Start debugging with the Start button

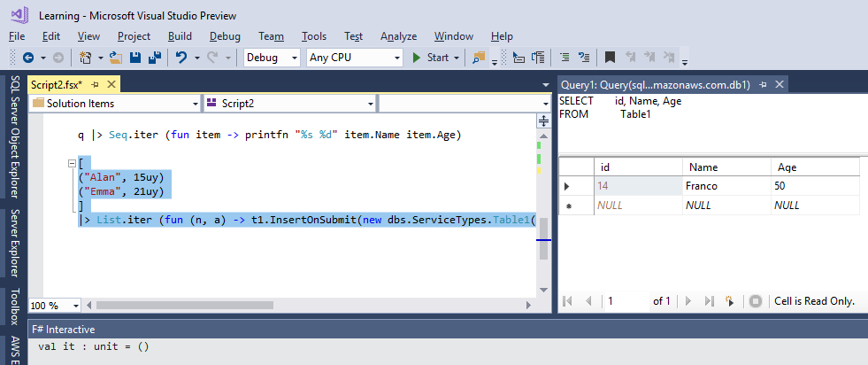click(x=430, y=58)
